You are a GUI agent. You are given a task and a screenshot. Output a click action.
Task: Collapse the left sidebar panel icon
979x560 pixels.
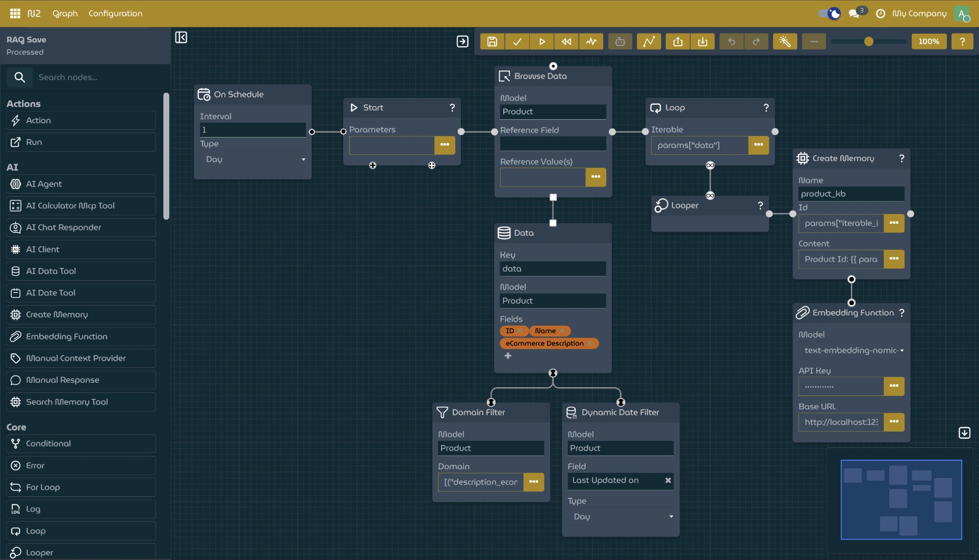pos(181,37)
